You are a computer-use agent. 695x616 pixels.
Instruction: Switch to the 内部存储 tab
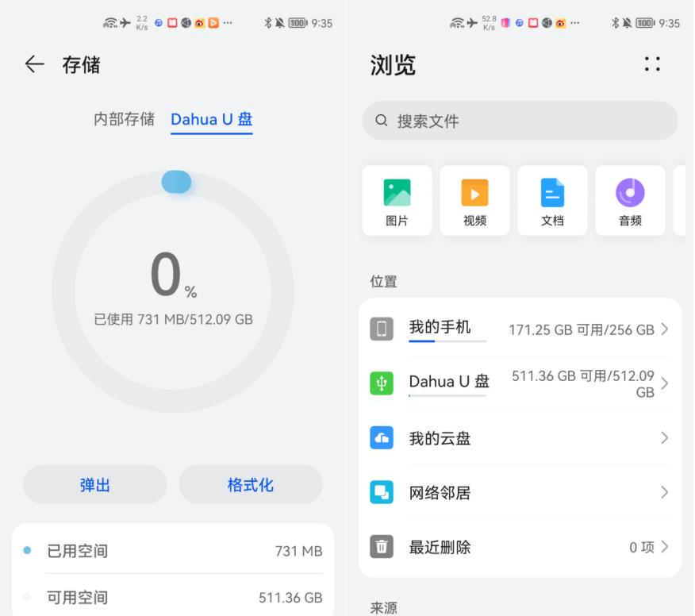(x=124, y=119)
